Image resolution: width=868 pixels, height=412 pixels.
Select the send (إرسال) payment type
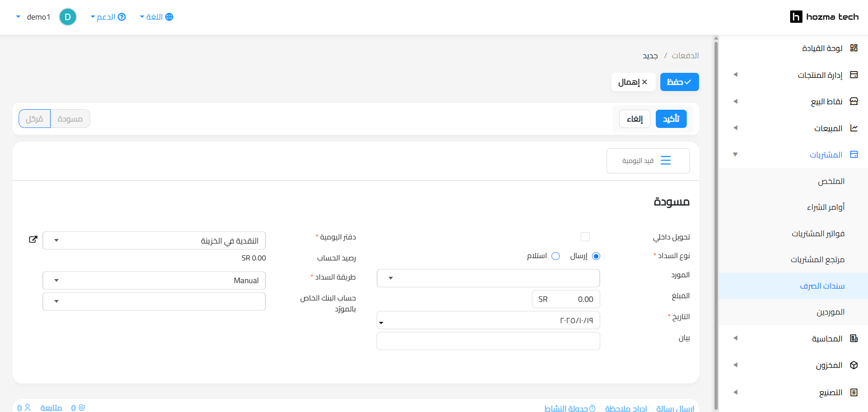pyautogui.click(x=596, y=256)
